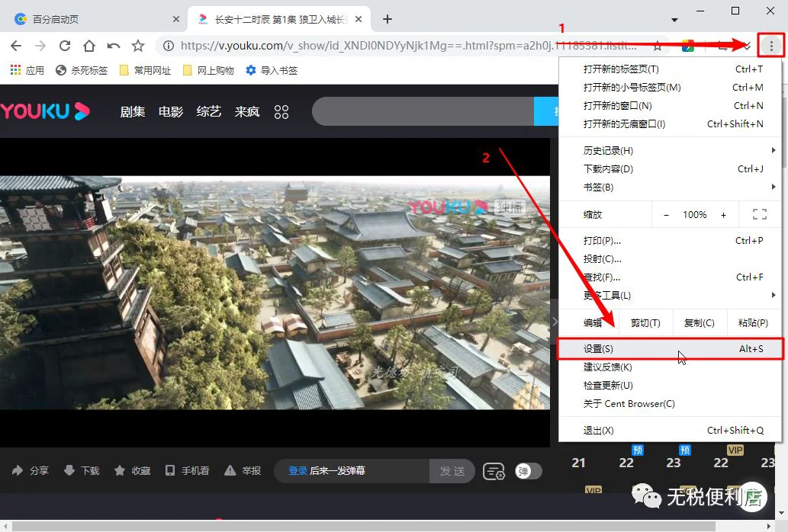Click the 分享 share icon

point(18,471)
